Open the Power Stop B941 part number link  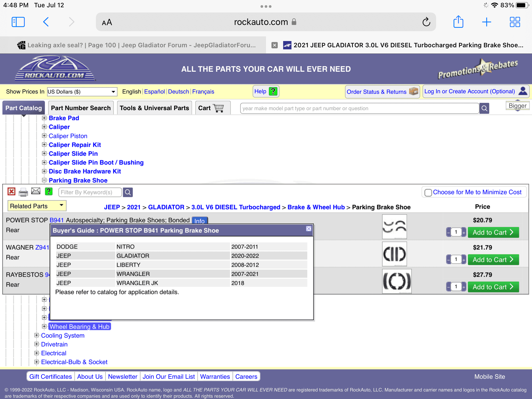(x=57, y=220)
